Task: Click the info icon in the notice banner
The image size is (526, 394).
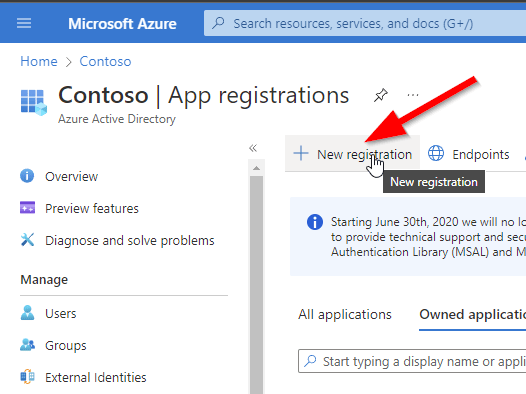Action: pyautogui.click(x=315, y=222)
